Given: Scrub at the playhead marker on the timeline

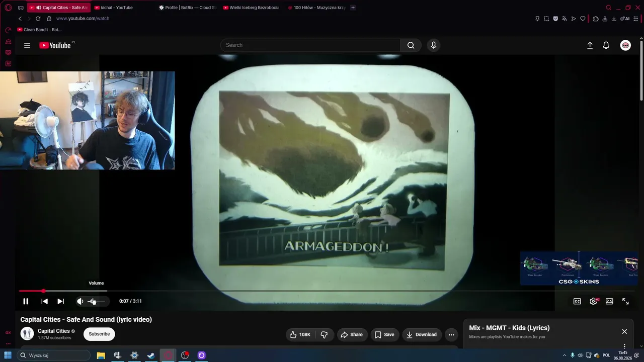Looking at the screenshot, I should (43, 291).
